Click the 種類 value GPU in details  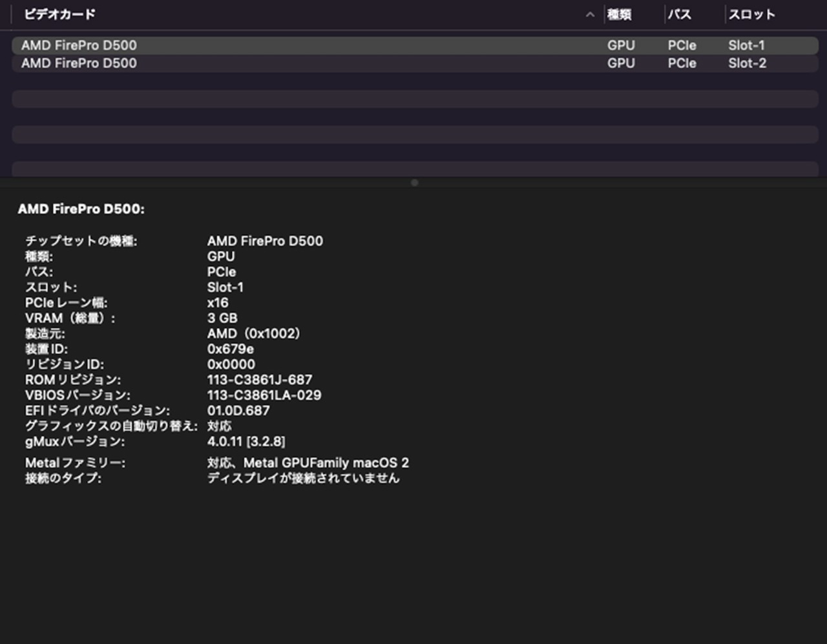(221, 256)
